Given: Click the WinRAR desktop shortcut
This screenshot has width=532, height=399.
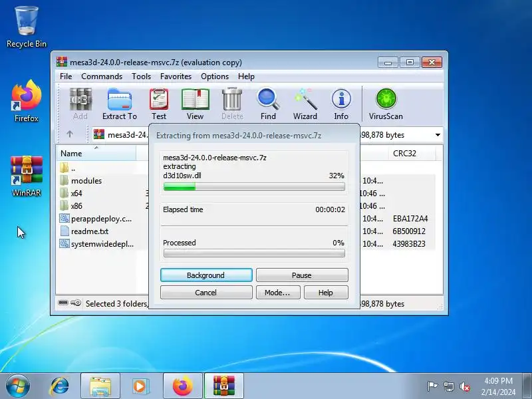Looking at the screenshot, I should click(x=27, y=176).
